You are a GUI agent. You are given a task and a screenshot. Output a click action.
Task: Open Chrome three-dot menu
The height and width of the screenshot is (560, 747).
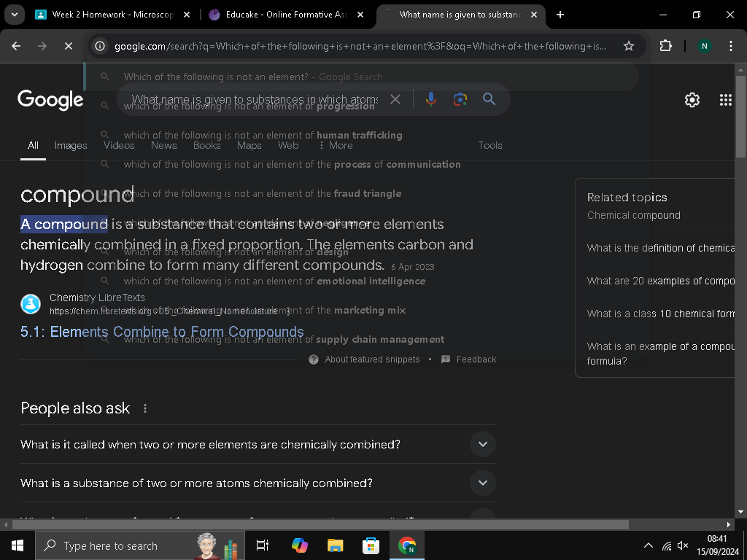click(x=731, y=46)
